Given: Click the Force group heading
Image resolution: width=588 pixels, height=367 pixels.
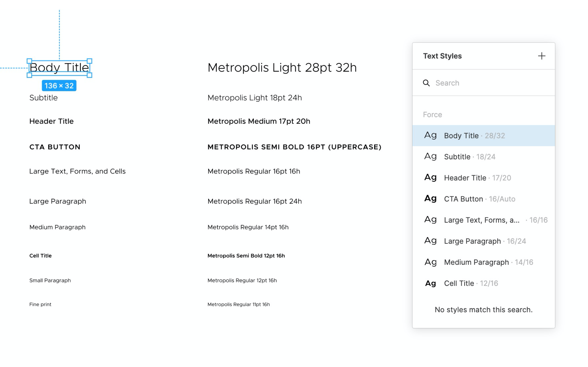Looking at the screenshot, I should coord(432,115).
